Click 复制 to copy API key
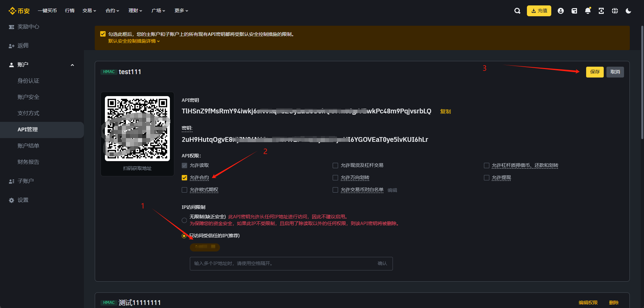 [x=445, y=111]
